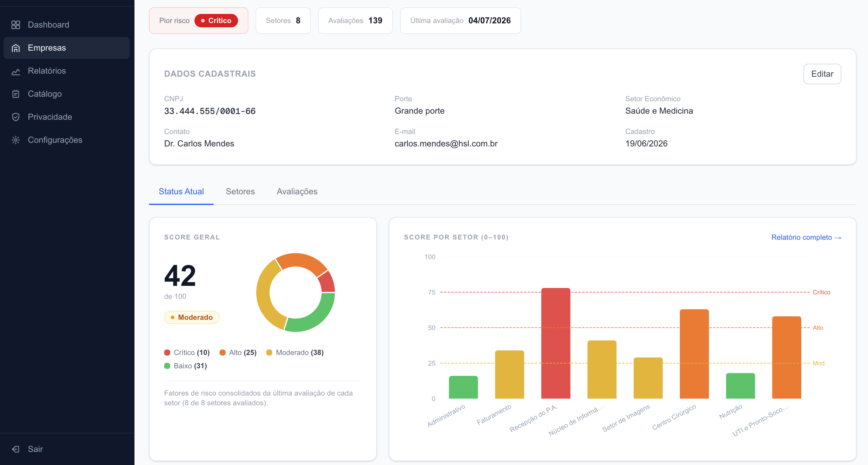Click the green Nutrição bar
This screenshot has width=868, height=465.
(740, 386)
